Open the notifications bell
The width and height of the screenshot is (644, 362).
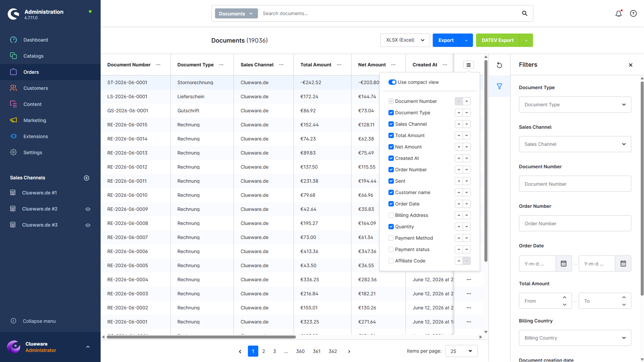pyautogui.click(x=619, y=13)
